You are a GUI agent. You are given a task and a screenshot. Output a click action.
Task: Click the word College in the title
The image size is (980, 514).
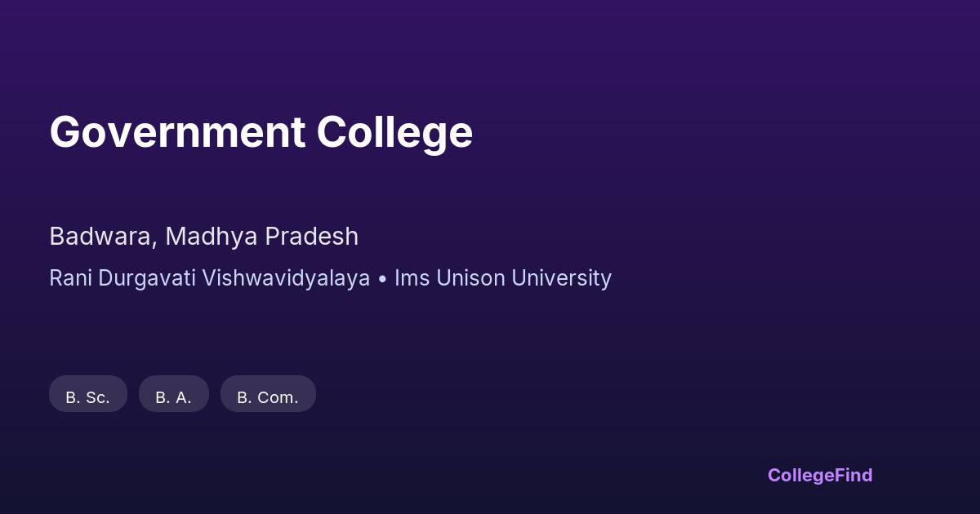[395, 132]
